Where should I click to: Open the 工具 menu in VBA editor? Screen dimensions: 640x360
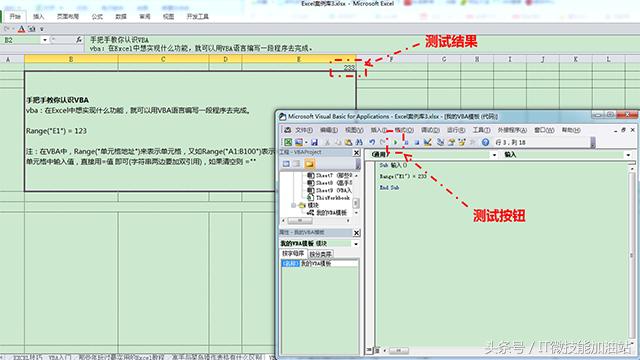481,130
